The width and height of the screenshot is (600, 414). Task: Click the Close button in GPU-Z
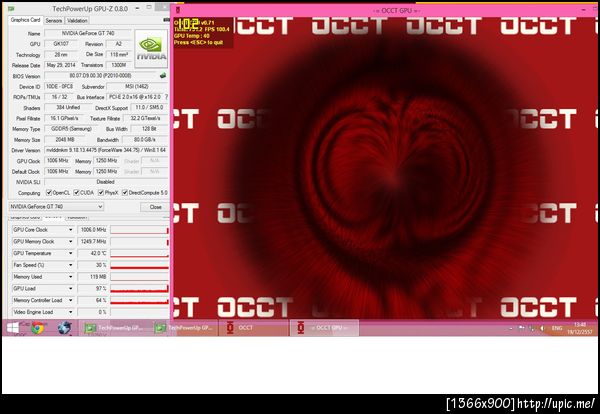click(155, 207)
